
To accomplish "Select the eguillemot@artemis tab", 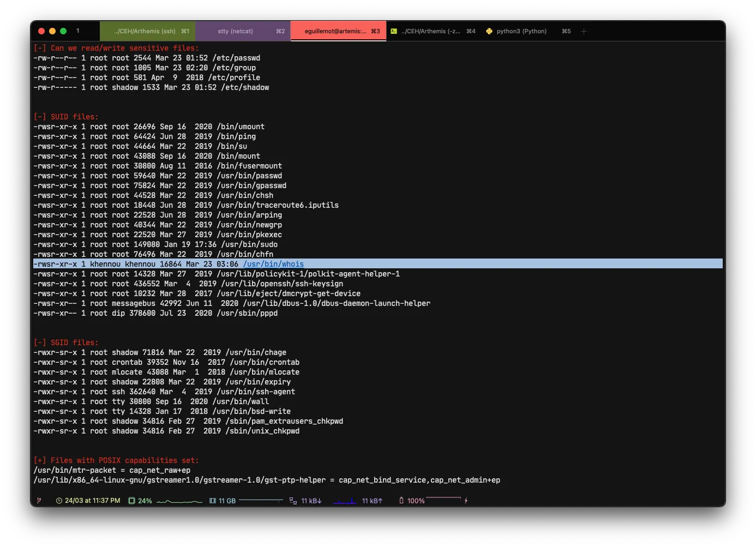I will (338, 31).
